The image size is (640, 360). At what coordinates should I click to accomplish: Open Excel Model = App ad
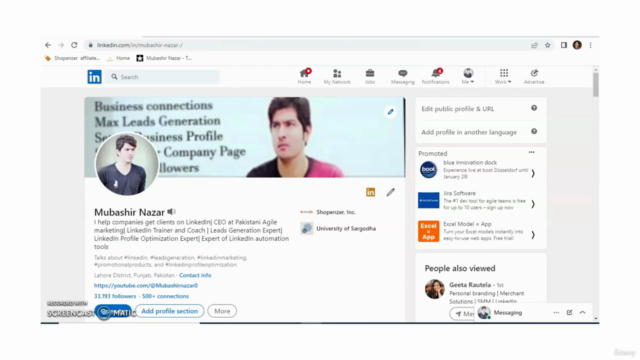(471, 231)
